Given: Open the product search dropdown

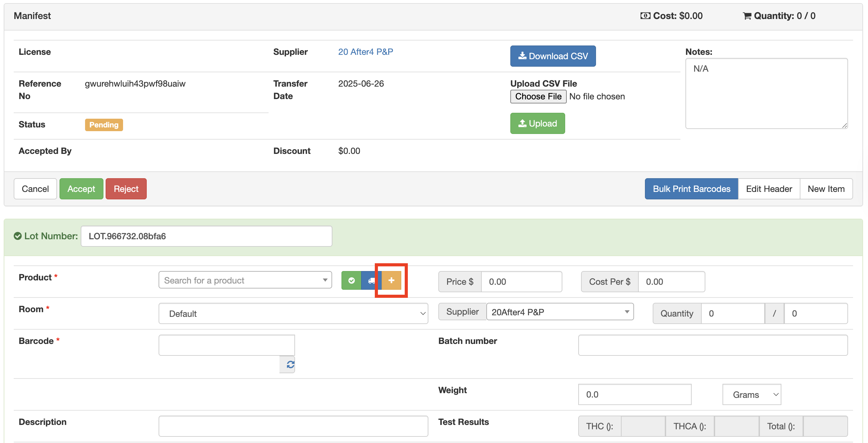Looking at the screenshot, I should click(x=245, y=280).
